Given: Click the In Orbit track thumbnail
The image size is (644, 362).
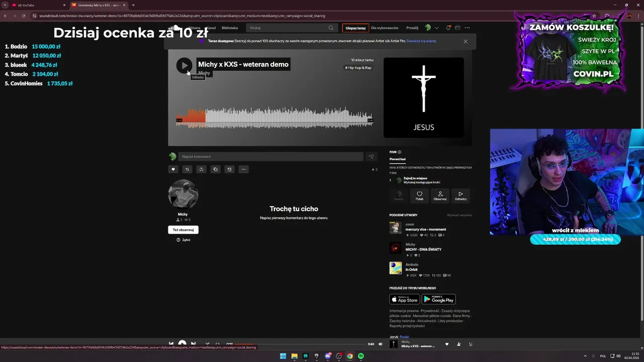Looking at the screenshot, I should (x=395, y=268).
